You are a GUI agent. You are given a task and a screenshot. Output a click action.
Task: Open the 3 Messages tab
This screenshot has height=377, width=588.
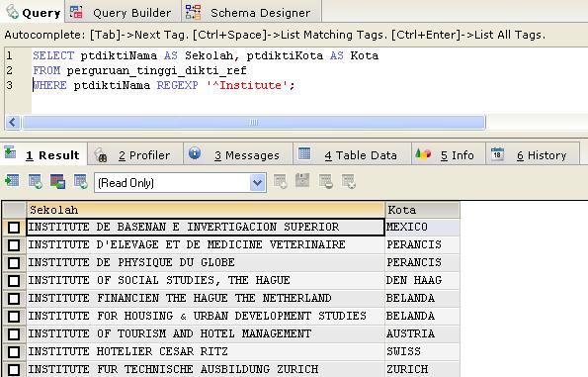238,154
